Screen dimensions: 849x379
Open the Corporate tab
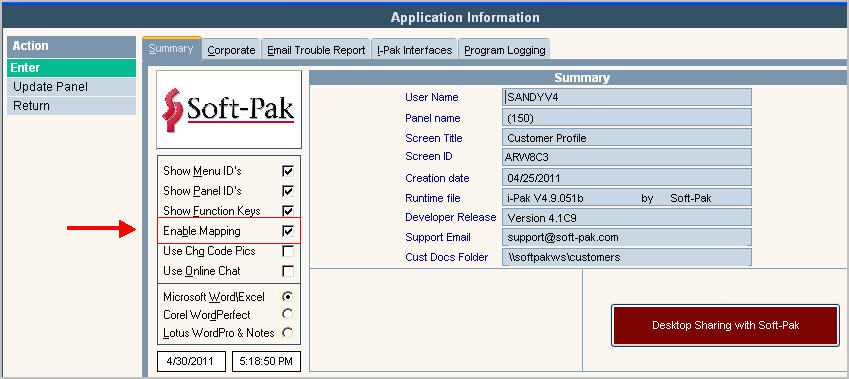point(231,50)
